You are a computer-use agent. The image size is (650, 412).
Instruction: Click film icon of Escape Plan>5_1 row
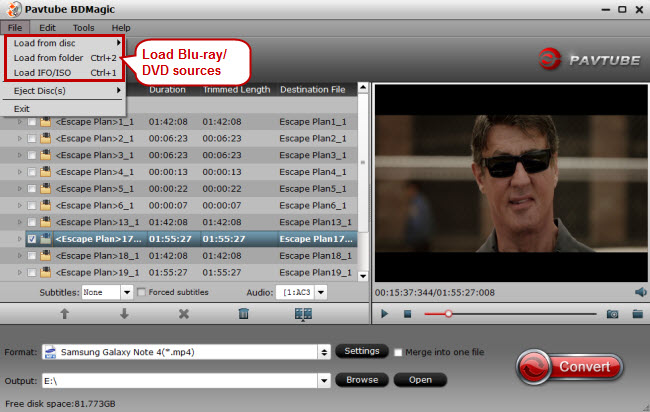point(46,189)
